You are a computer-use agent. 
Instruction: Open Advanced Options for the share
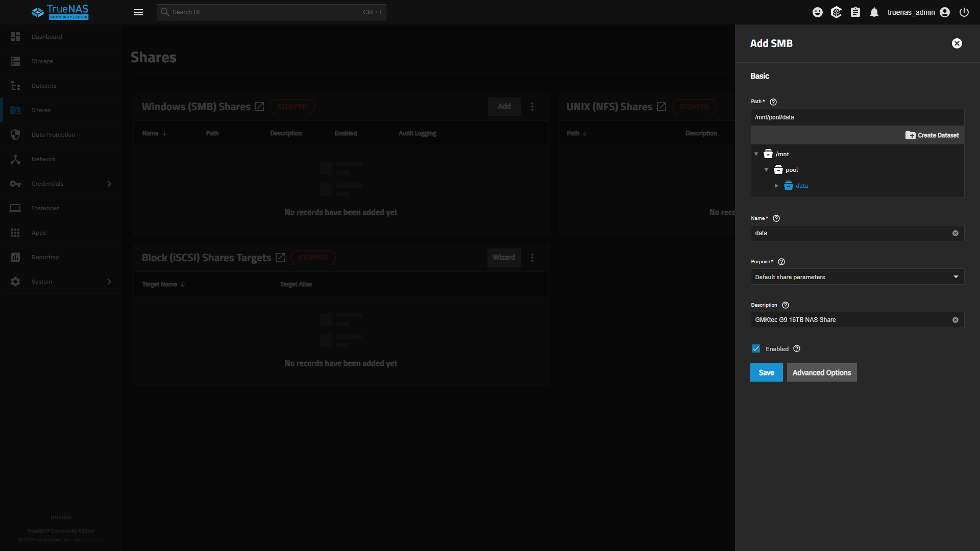coord(821,372)
